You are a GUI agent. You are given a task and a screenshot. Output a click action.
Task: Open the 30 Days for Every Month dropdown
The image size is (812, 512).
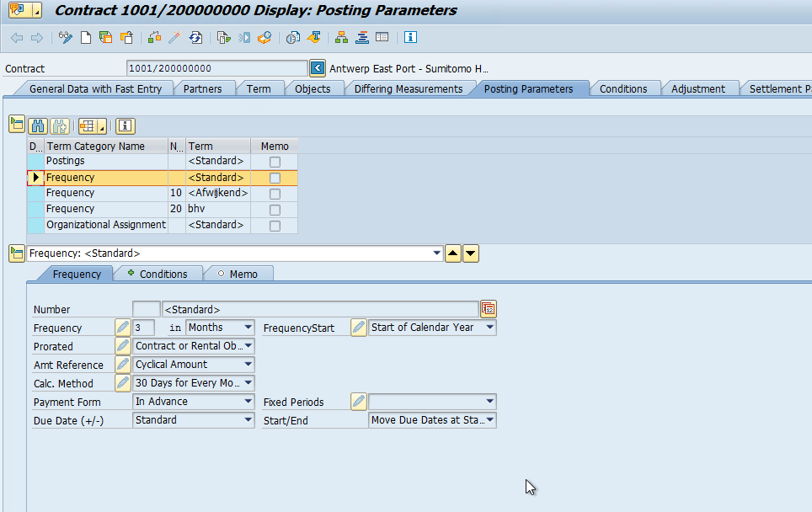248,383
